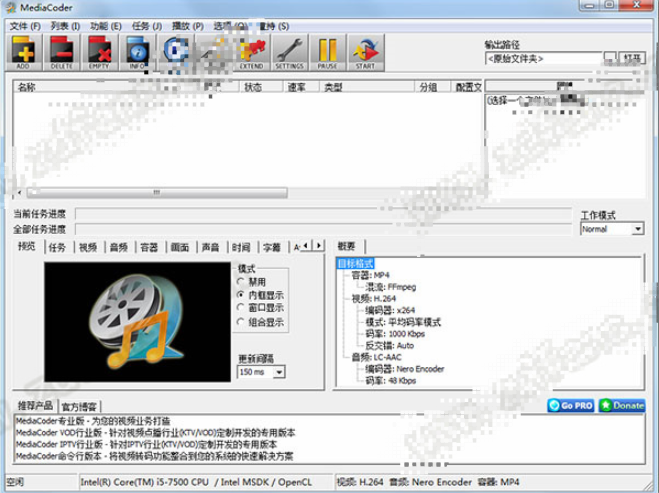
Task: Switch to the 预览 tab
Action: [x=27, y=246]
